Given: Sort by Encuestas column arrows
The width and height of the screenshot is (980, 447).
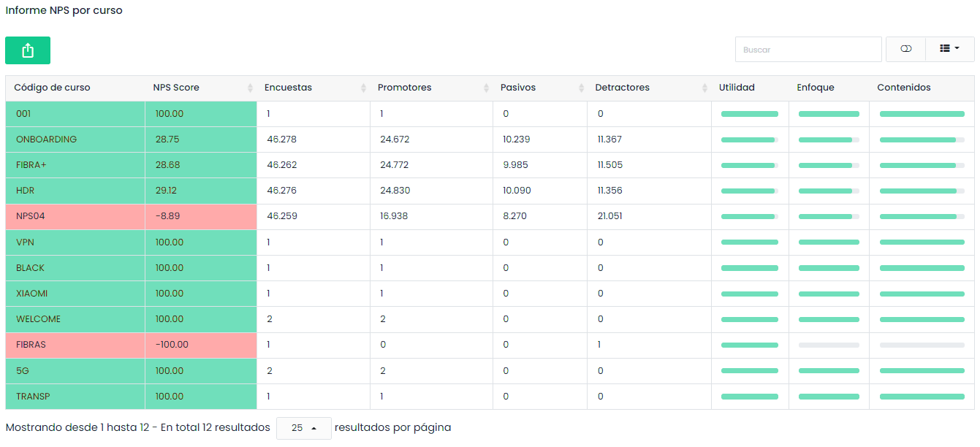Looking at the screenshot, I should (x=363, y=88).
